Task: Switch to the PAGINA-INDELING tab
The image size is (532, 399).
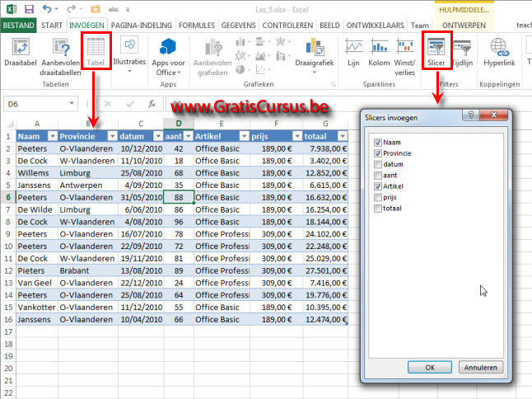Action: [142, 26]
